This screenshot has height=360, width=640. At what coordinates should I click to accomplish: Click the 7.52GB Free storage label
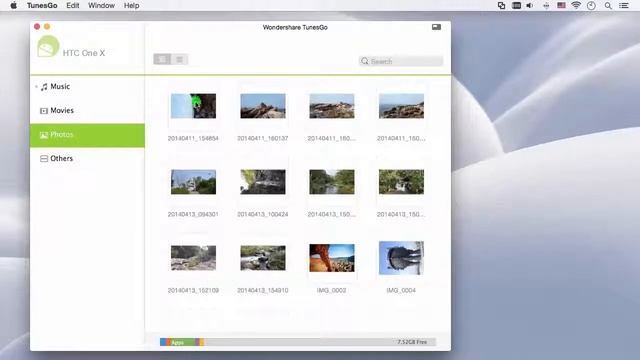[412, 342]
